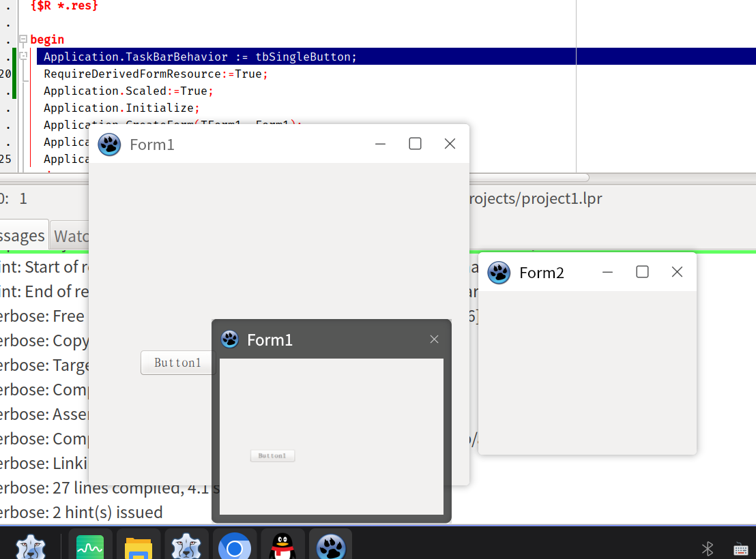Open the on-screen keyboard tray icon
The height and width of the screenshot is (559, 756).
pos(740,549)
